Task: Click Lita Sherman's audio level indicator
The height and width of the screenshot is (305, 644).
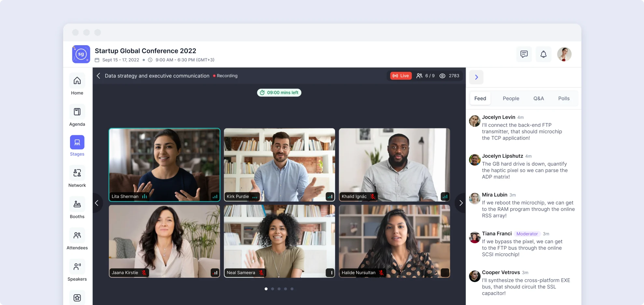Action: (145, 196)
